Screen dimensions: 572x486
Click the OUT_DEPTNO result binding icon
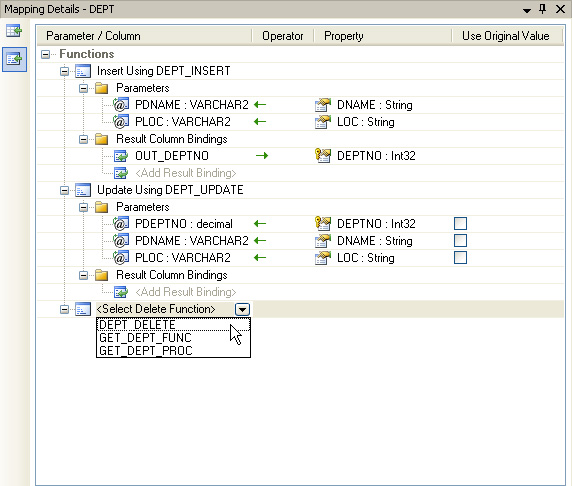pos(121,156)
